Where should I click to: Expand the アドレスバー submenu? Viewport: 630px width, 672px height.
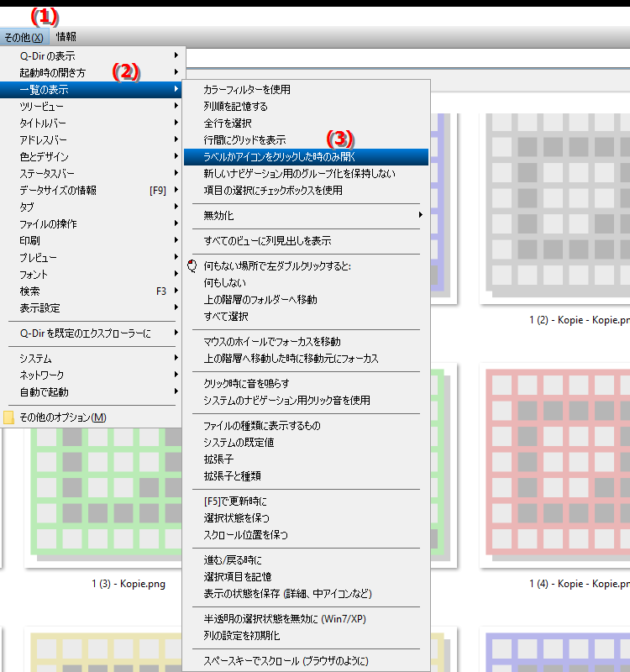[92, 139]
